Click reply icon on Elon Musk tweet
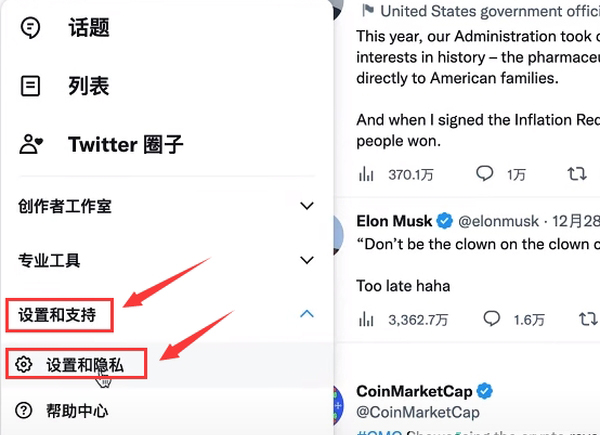The width and height of the screenshot is (600, 435). [x=491, y=319]
